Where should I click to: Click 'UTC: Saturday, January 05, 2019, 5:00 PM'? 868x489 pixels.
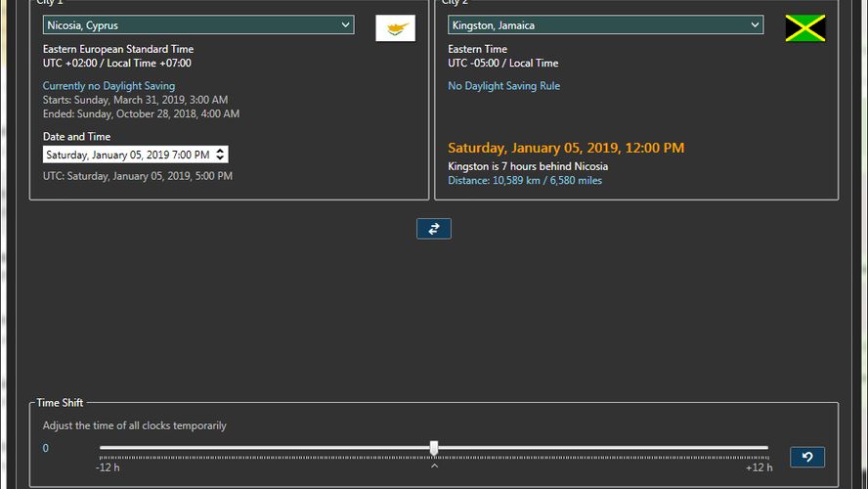click(138, 176)
